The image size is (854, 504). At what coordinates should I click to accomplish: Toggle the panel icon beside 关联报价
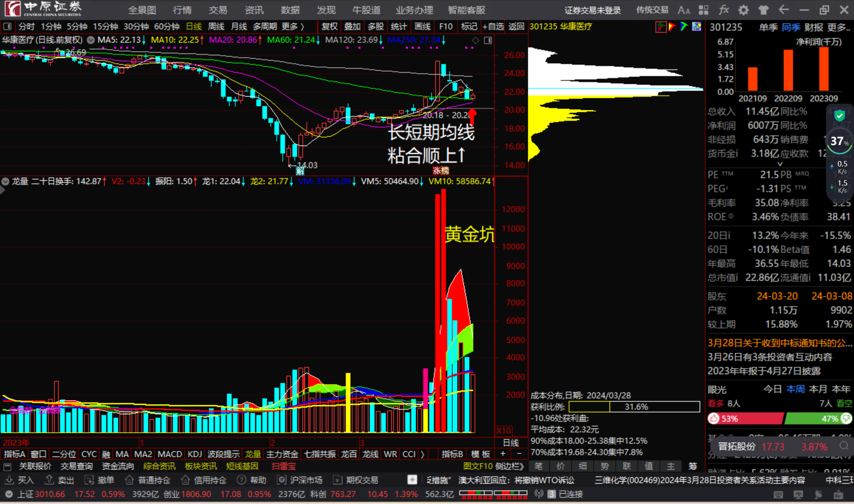tap(8, 467)
